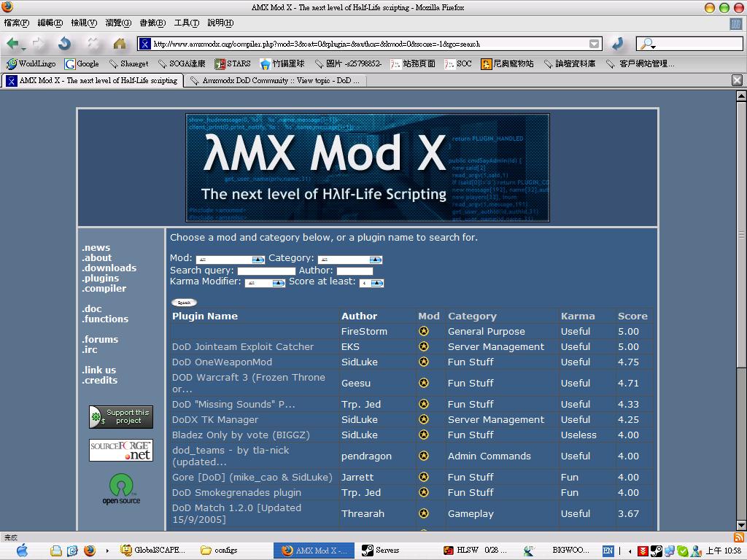Switch to HLSW taskbar window
This screenshot has height=560, width=747.
tap(474, 550)
